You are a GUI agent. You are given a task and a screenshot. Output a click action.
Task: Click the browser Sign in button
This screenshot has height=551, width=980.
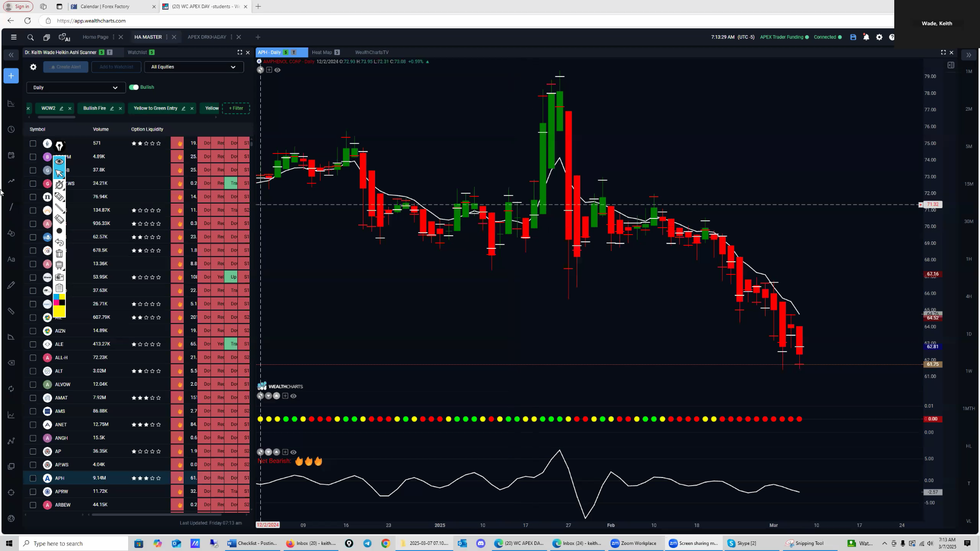[18, 7]
